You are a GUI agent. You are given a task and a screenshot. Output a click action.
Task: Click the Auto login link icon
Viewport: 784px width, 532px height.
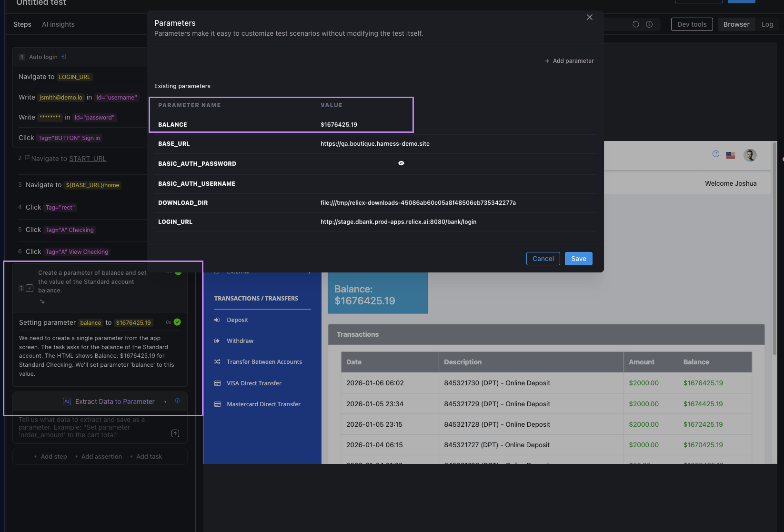(x=64, y=57)
